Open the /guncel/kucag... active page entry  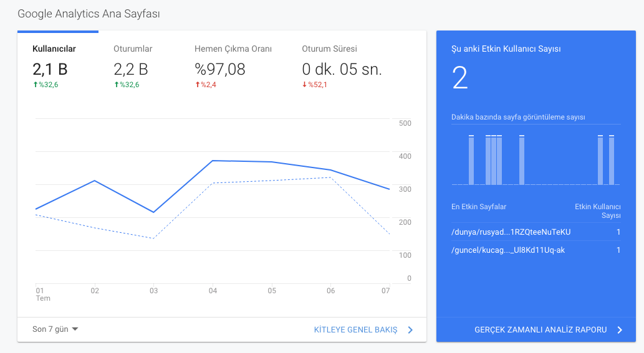tap(536, 250)
